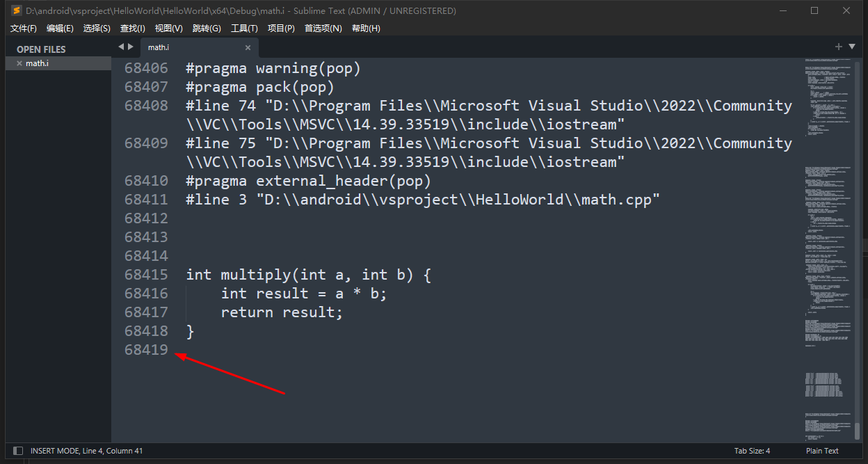Change syntax via the Plain Text selector

822,451
